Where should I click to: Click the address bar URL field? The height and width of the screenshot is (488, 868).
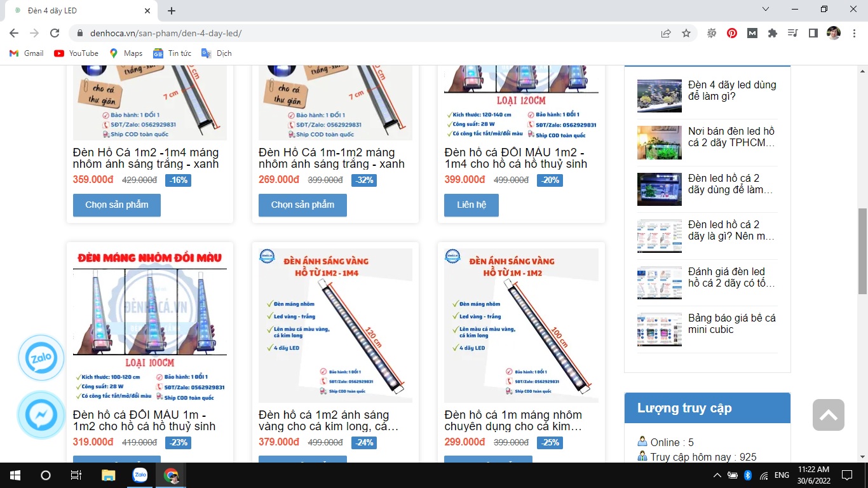[x=369, y=33]
